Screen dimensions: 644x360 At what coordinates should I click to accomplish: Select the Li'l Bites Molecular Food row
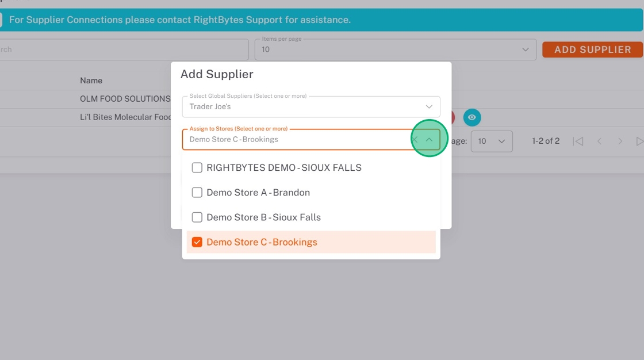125,117
